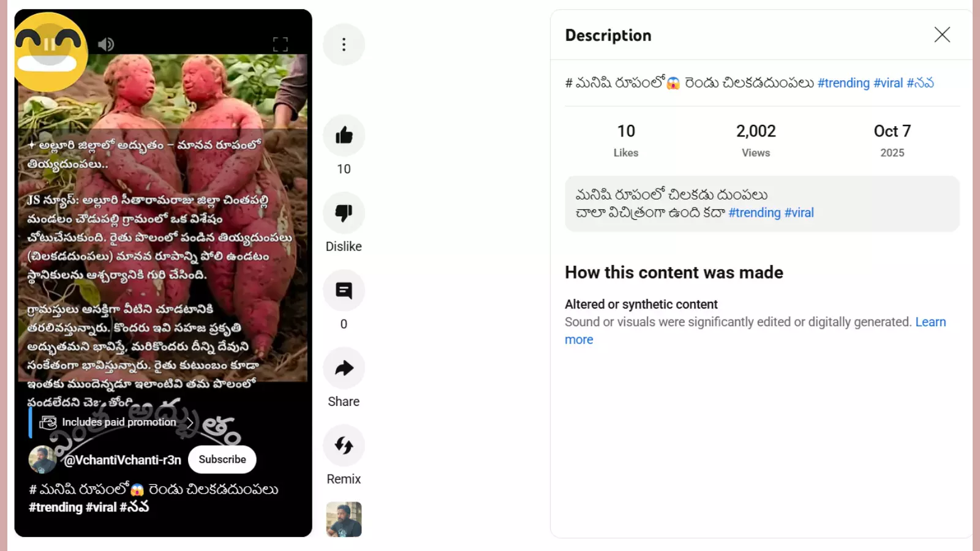This screenshot has height=551, width=980.
Task: Open Remix options for this Short
Action: (x=344, y=446)
